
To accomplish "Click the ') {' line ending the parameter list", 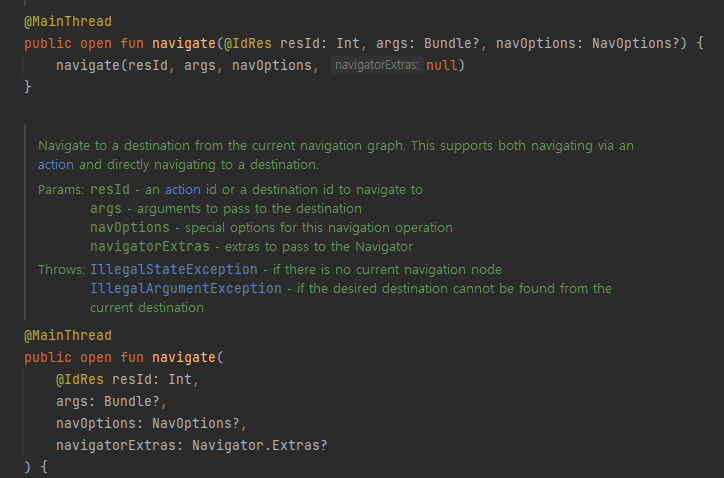I will (x=36, y=467).
